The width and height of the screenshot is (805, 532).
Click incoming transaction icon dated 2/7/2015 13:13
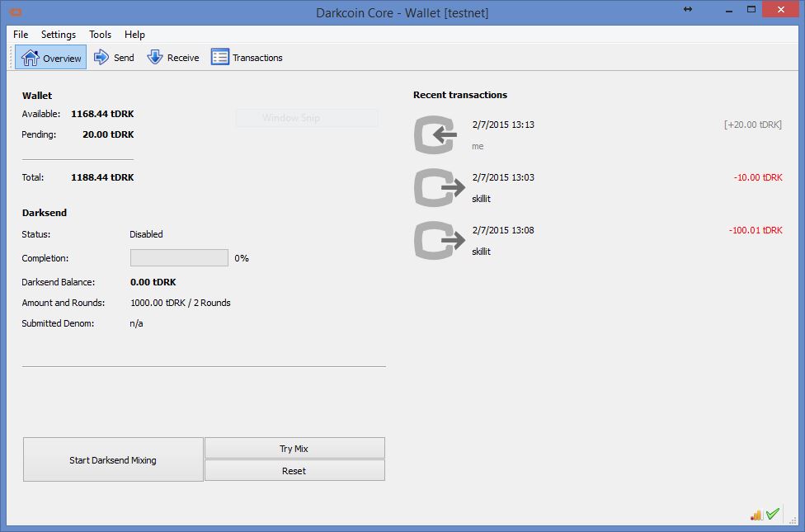435,135
